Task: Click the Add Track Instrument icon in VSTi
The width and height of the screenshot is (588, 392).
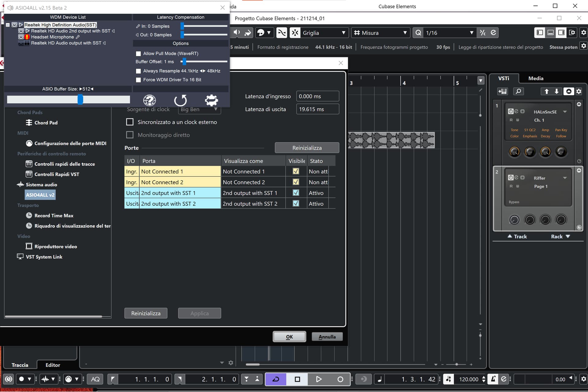Action: [x=502, y=91]
